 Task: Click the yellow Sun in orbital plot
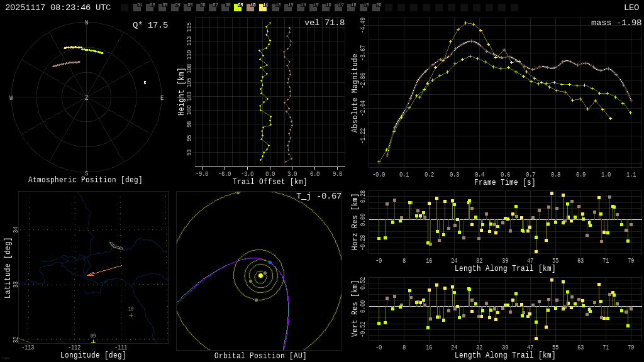(260, 275)
